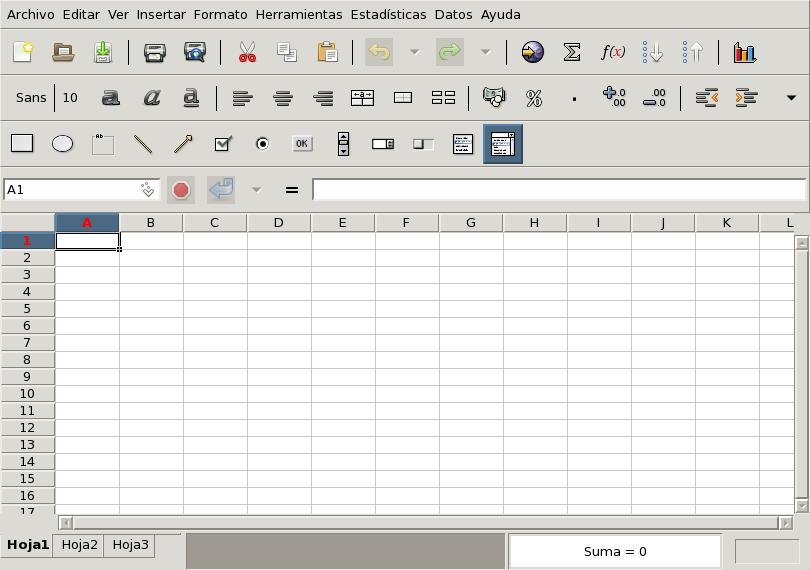Cut selection with scissors icon

point(247,52)
